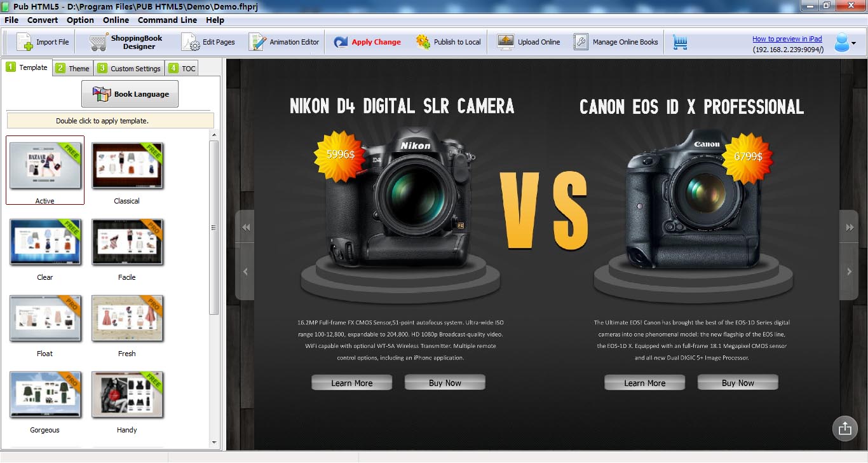Open the File menu

tap(11, 20)
